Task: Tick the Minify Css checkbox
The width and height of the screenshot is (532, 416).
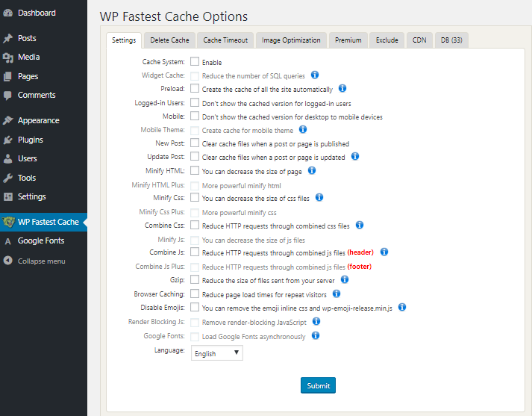Action: point(195,197)
